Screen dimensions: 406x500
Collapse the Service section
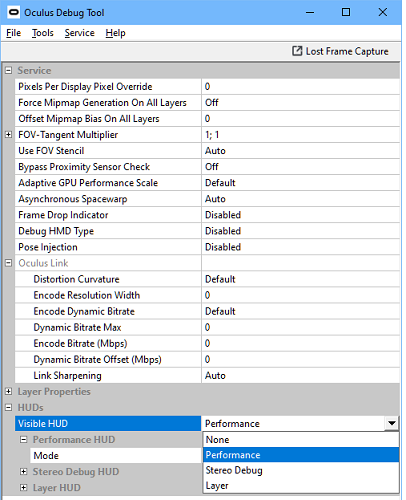pyautogui.click(x=9, y=71)
